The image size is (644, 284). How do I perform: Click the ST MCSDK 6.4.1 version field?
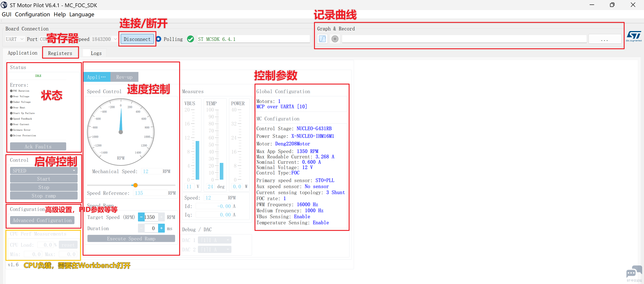coord(254,39)
